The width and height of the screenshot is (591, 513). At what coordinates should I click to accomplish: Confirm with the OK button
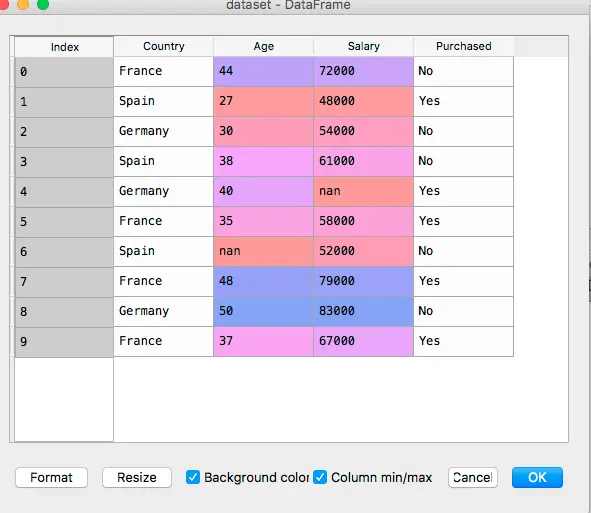537,478
